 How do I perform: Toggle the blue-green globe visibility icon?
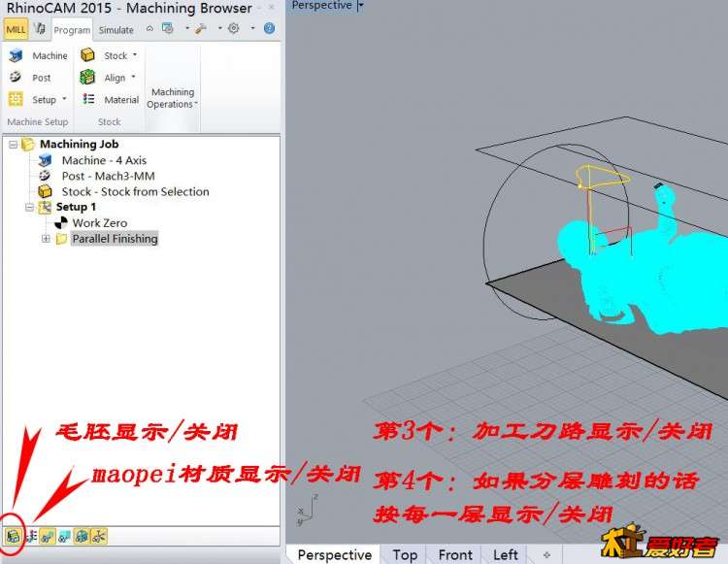(82, 537)
